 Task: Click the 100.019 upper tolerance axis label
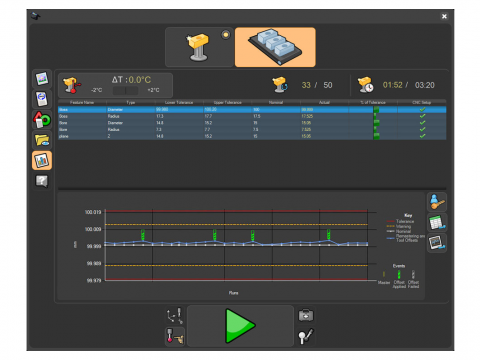93,212
